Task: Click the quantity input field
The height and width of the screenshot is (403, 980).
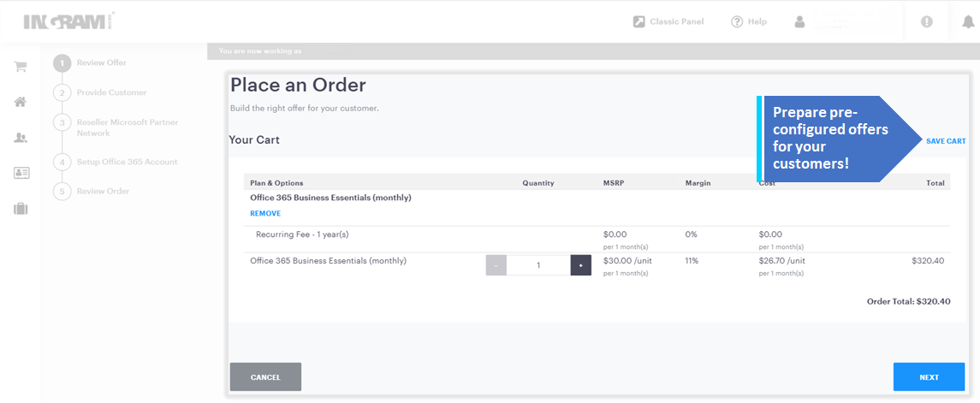Action: (x=538, y=265)
